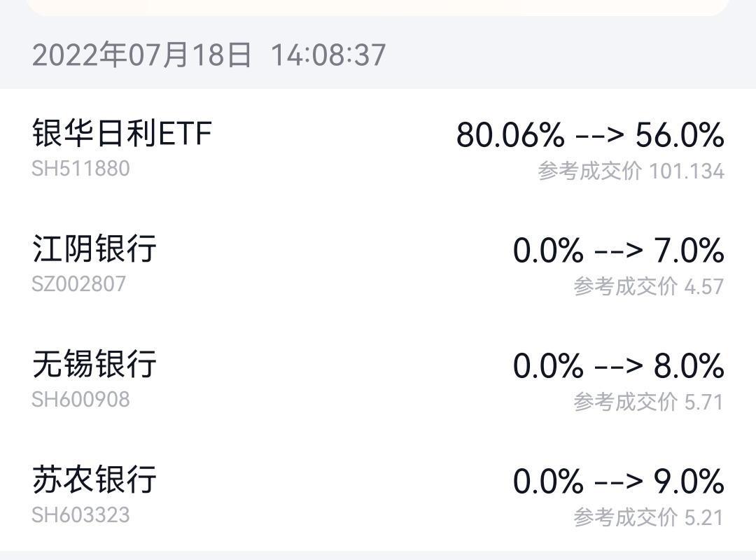Click the SH603323 stock code

pos(80,515)
